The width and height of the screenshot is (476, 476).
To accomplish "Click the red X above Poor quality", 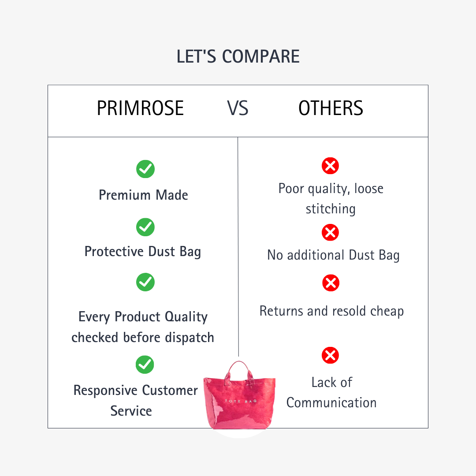I will [x=330, y=166].
